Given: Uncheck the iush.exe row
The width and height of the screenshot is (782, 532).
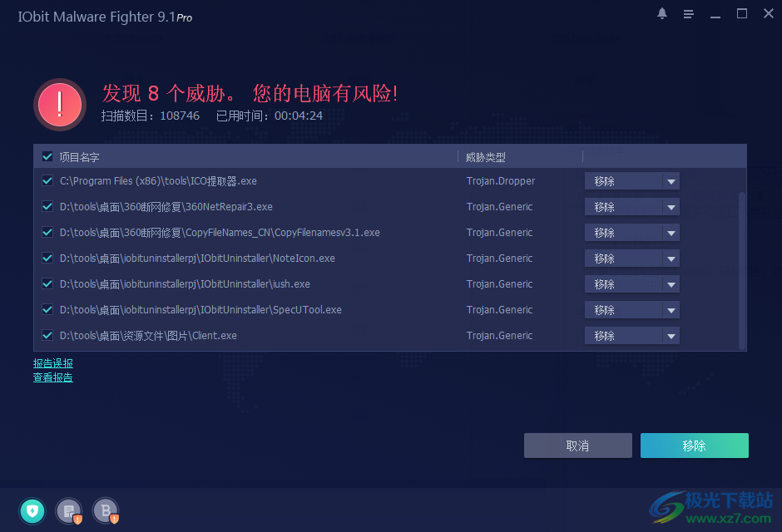Looking at the screenshot, I should point(47,284).
